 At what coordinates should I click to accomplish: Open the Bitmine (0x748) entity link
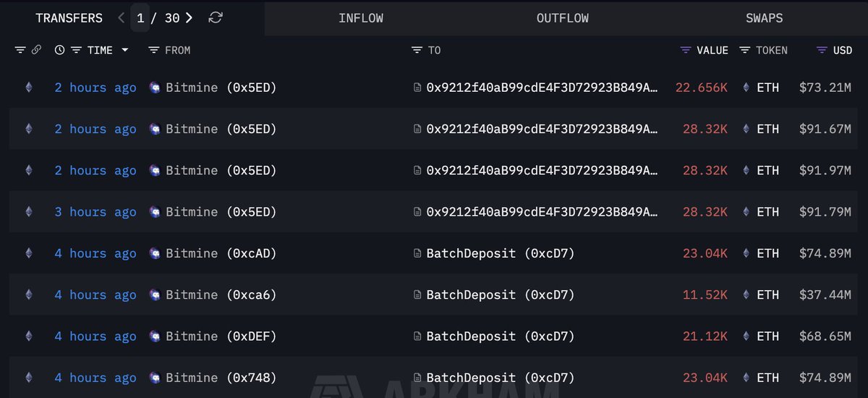(x=221, y=377)
